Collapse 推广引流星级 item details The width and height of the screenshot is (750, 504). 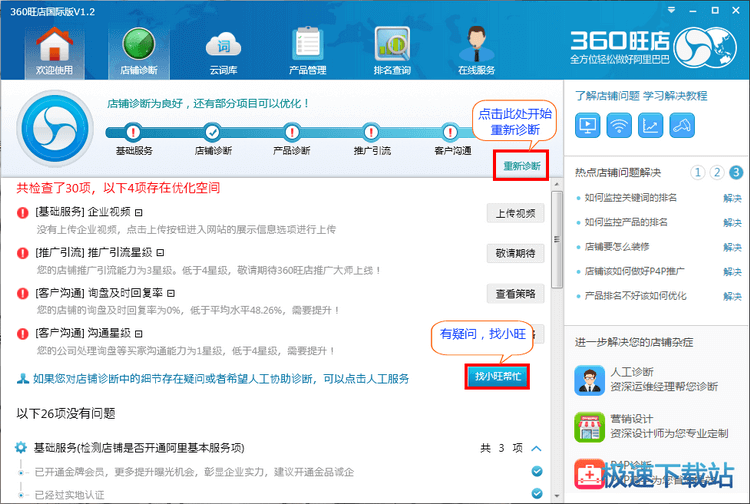pyautogui.click(x=160, y=252)
